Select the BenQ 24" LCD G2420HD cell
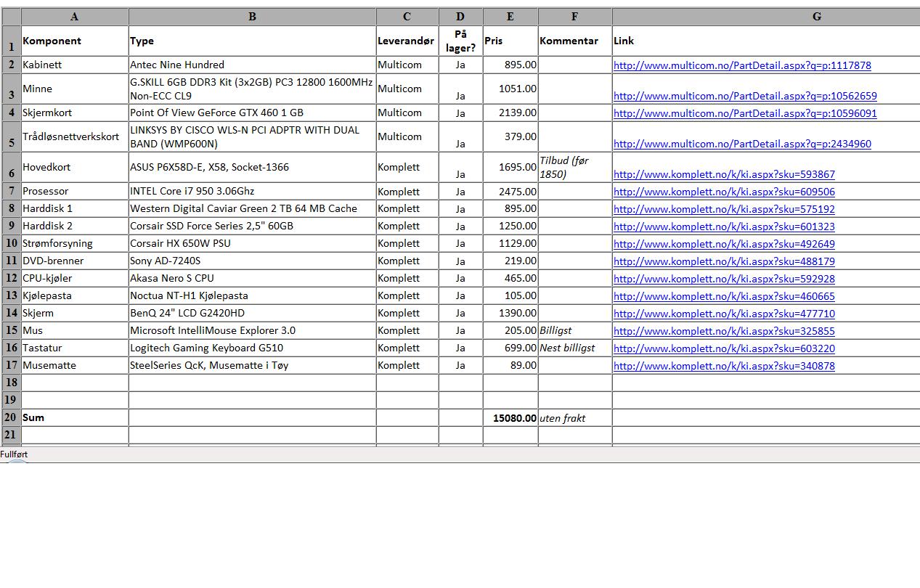920x588 pixels. pos(252,313)
